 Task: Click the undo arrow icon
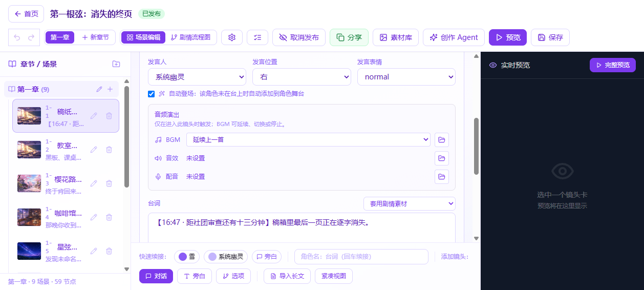17,37
